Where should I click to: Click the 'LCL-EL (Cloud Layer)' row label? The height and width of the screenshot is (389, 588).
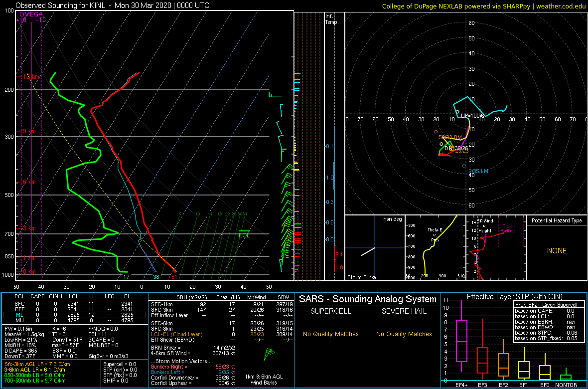click(176, 334)
